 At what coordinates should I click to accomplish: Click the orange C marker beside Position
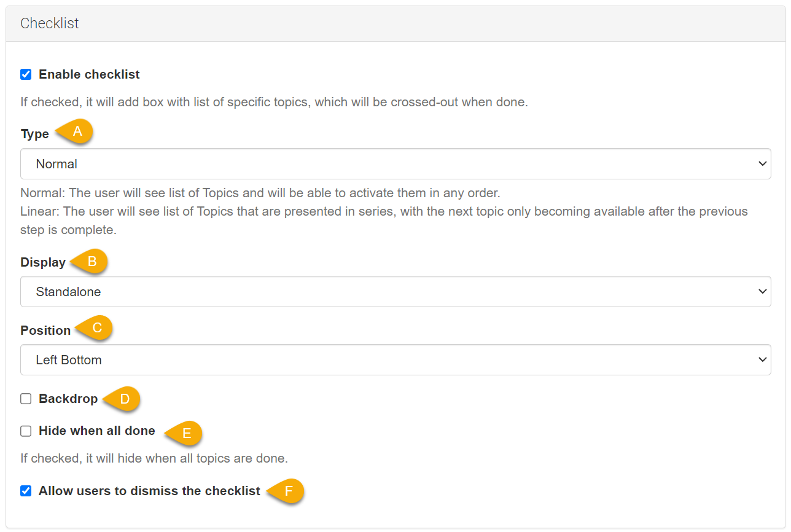tap(96, 328)
